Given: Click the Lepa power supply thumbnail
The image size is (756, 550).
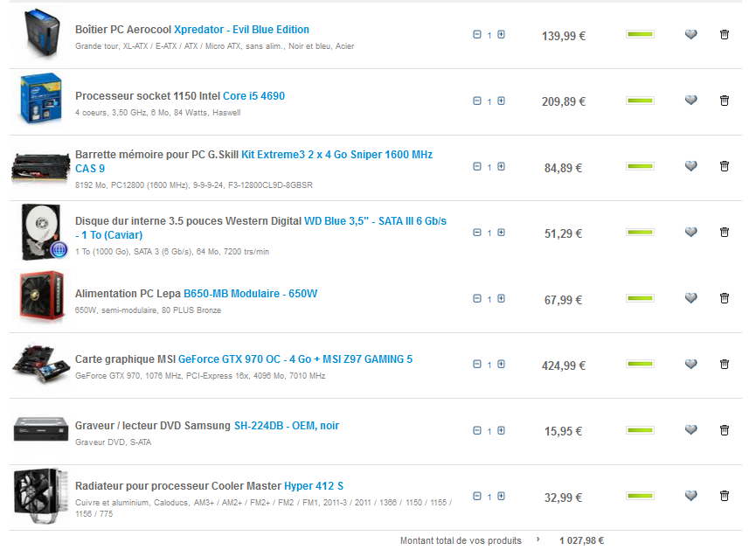Looking at the screenshot, I should [42, 296].
